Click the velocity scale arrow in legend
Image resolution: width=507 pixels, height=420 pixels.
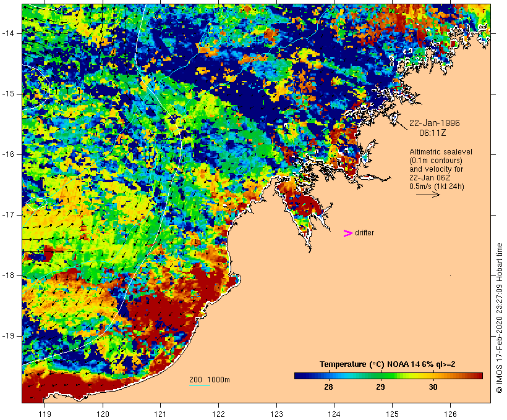[x=428, y=195]
